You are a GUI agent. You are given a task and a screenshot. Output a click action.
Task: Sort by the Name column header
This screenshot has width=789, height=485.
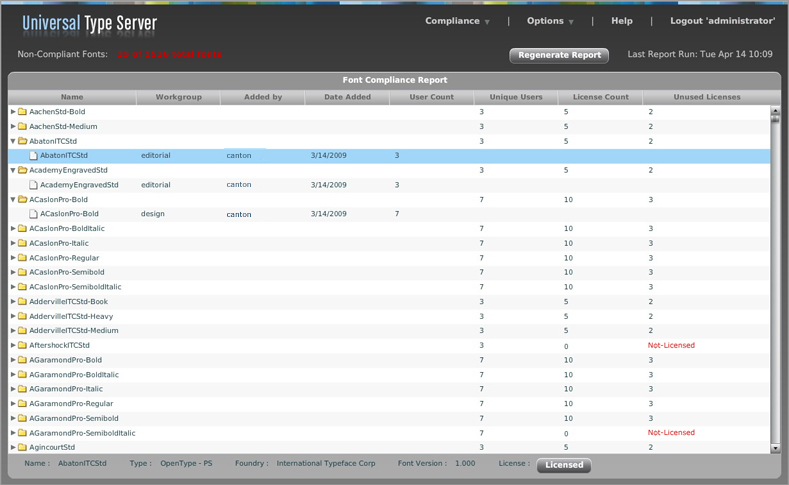click(72, 97)
